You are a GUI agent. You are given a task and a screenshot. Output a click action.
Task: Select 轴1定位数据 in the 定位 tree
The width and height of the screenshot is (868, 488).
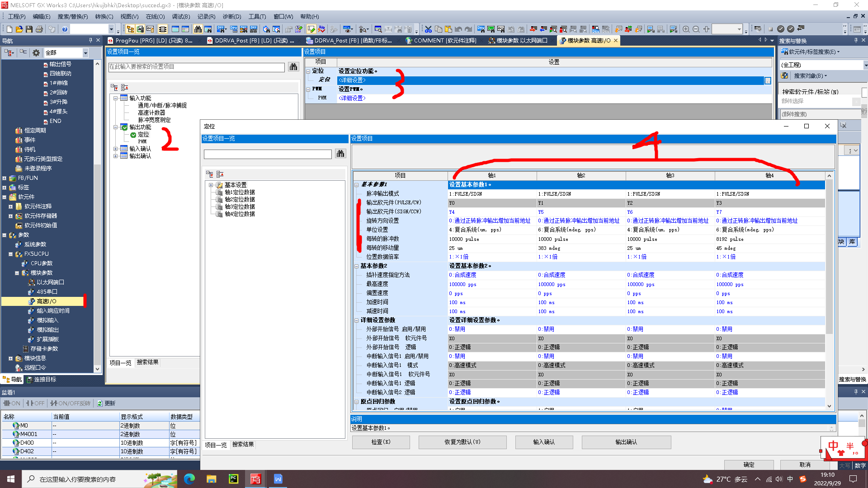[x=240, y=192]
